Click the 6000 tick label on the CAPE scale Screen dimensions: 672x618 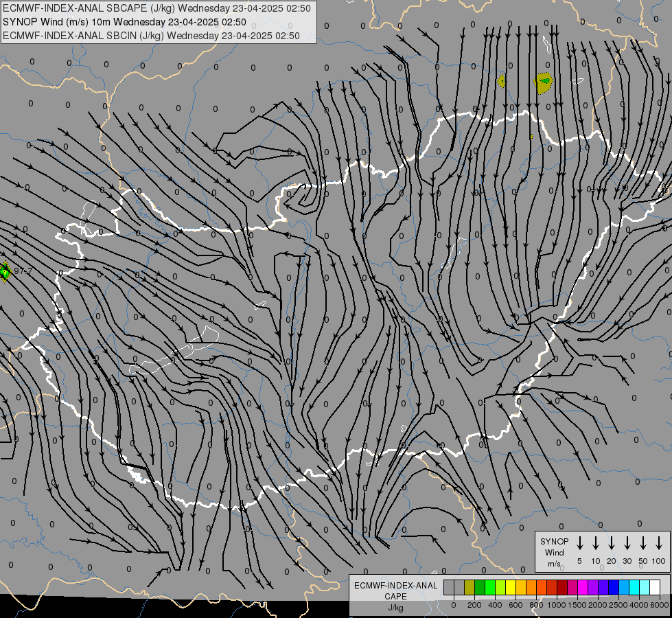[660, 605]
